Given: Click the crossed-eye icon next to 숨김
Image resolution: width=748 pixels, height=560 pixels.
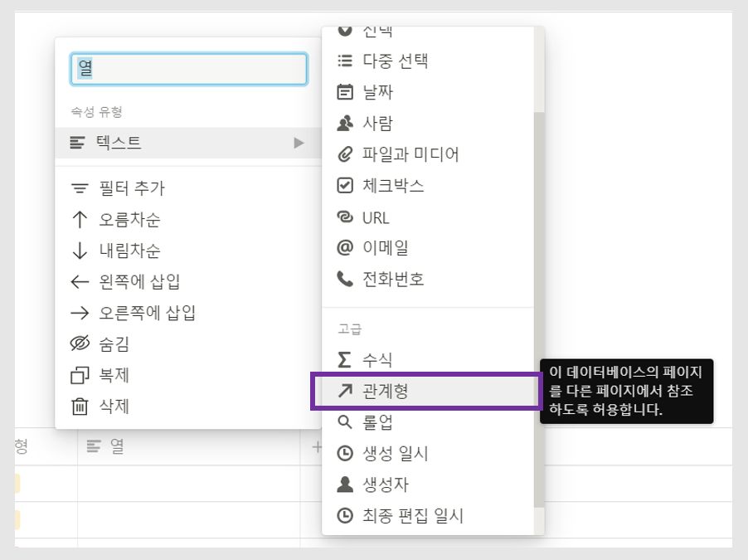Looking at the screenshot, I should pos(80,343).
